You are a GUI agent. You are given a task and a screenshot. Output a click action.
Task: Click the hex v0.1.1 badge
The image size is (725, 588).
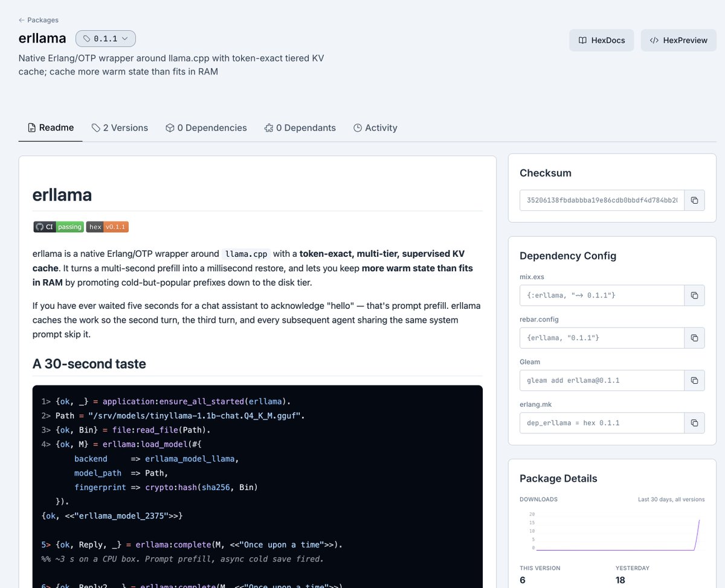(x=108, y=227)
